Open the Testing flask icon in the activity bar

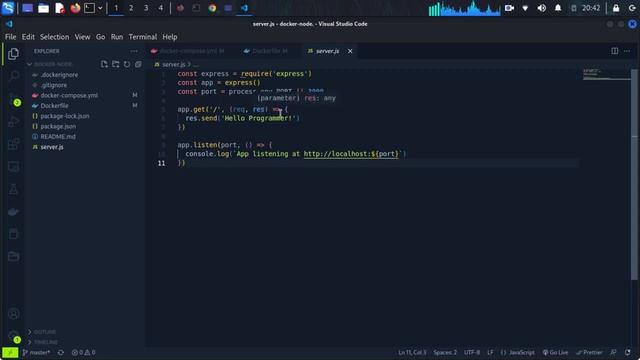(x=13, y=189)
